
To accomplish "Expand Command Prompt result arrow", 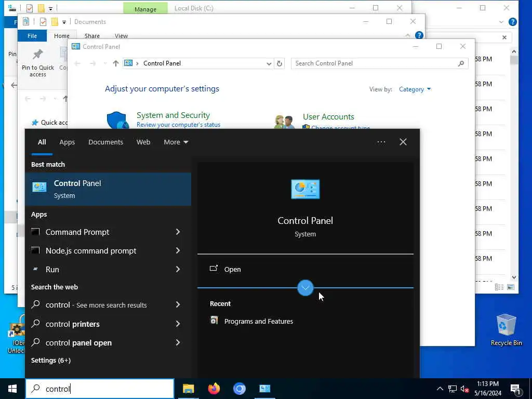I will [x=178, y=232].
